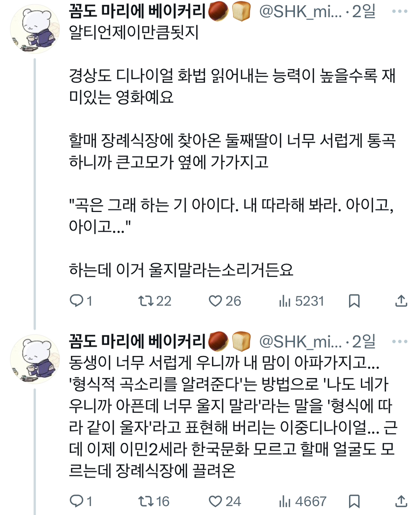Share the first tweet
The width and height of the screenshot is (420, 515).
pos(400,301)
